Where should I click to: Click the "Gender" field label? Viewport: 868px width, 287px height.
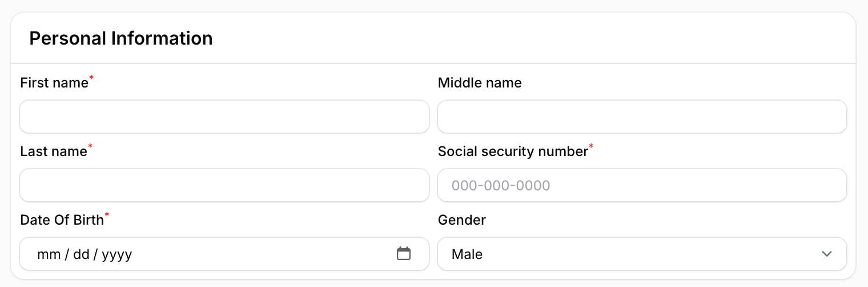click(x=462, y=220)
